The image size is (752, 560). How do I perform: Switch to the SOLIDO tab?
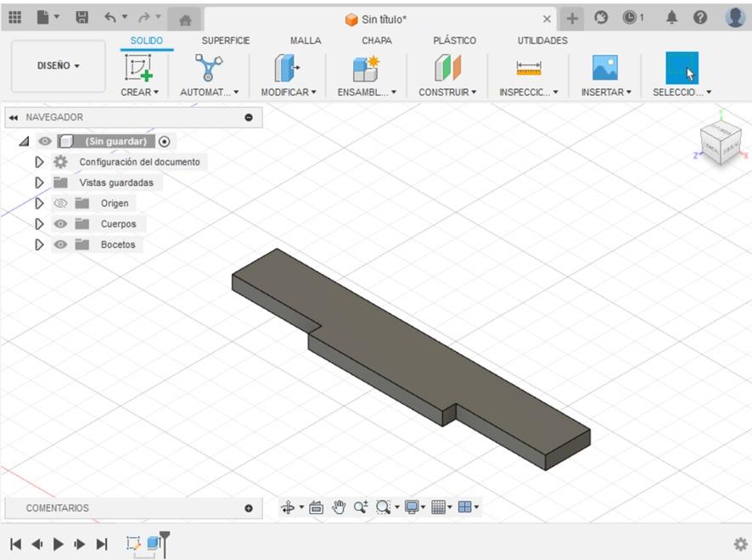coord(146,41)
